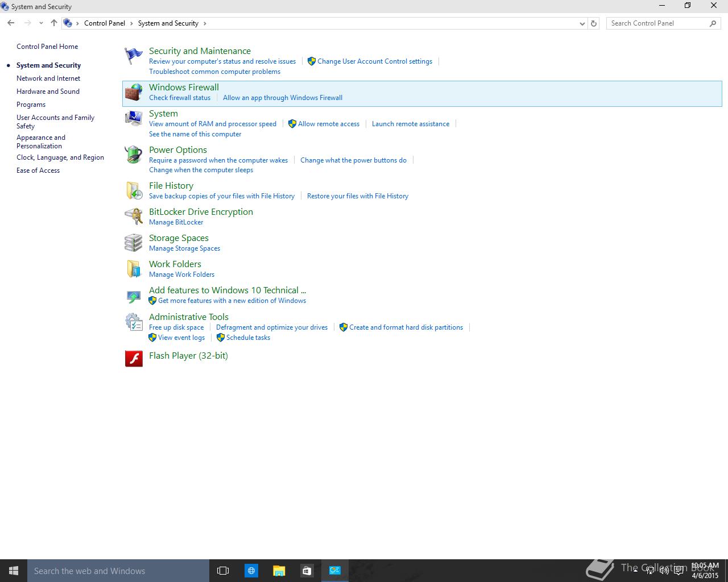Click Restore your files with File History

pos(358,196)
